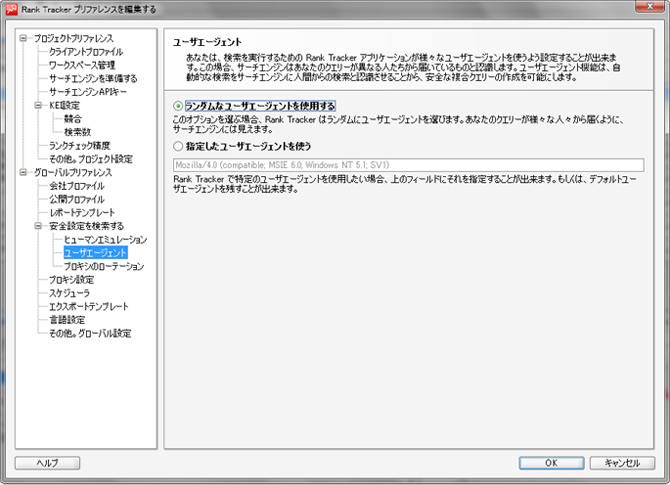The image size is (670, 485).
Task: Select グローバルプリファレンス root node
Action: (x=73, y=172)
